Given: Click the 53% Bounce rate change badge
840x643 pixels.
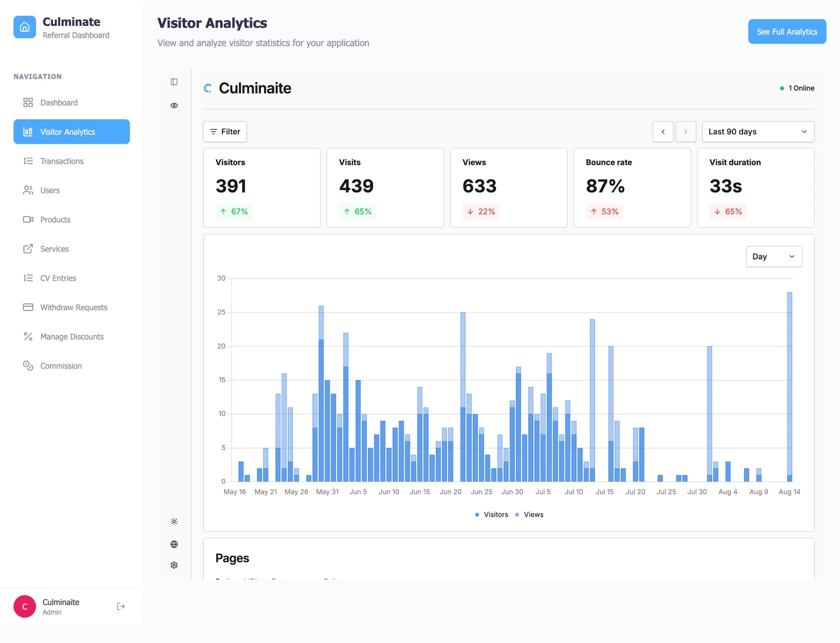Looking at the screenshot, I should click(x=605, y=212).
